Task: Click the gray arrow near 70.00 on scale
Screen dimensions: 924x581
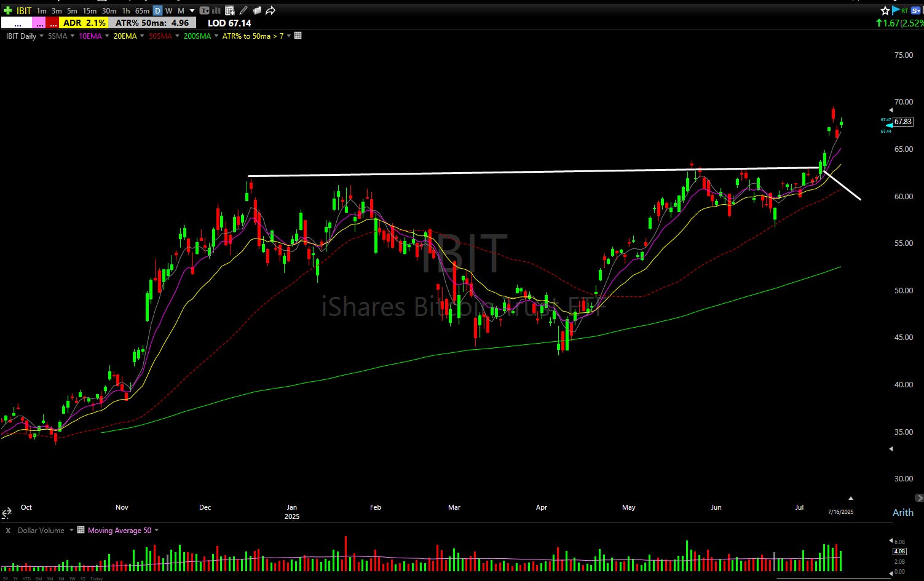Action: pyautogui.click(x=891, y=110)
